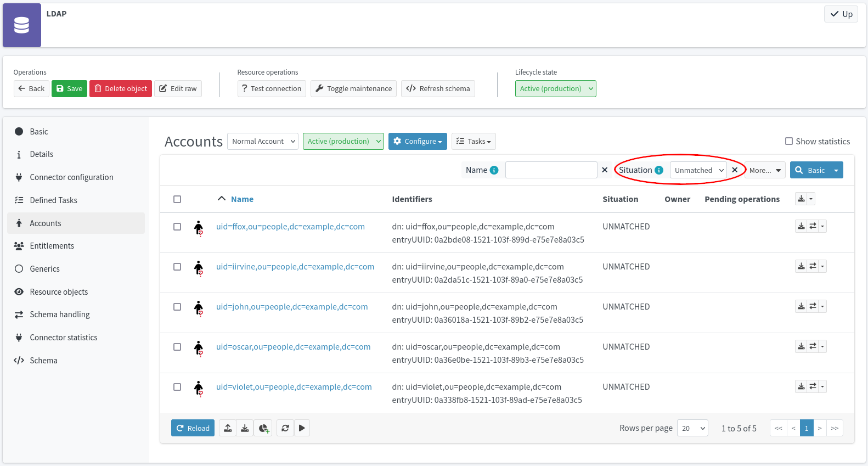Click the import (download) icon in the ffox row
Image resolution: width=868 pixels, height=466 pixels.
[801, 226]
